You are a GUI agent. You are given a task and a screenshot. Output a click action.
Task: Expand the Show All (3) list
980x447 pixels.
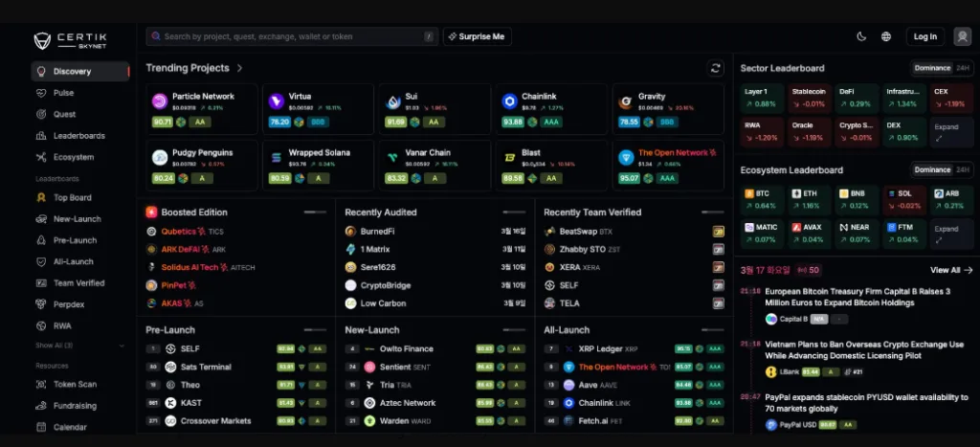[80, 346]
